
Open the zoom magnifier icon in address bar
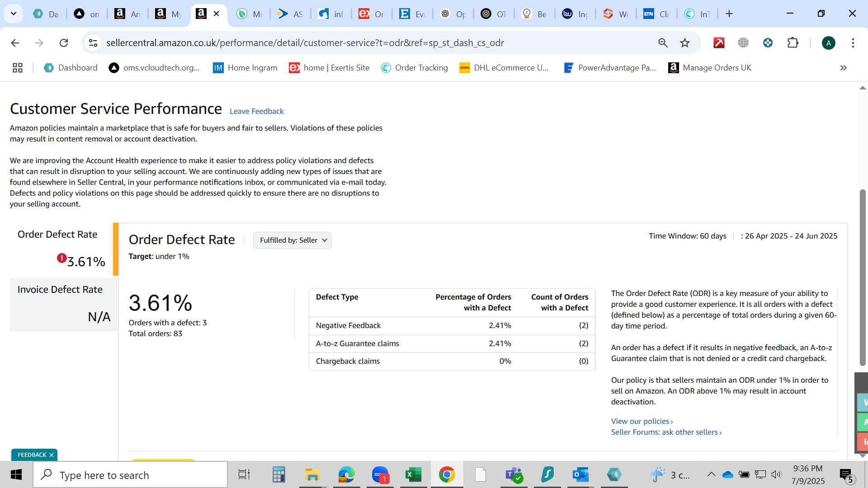coord(663,43)
